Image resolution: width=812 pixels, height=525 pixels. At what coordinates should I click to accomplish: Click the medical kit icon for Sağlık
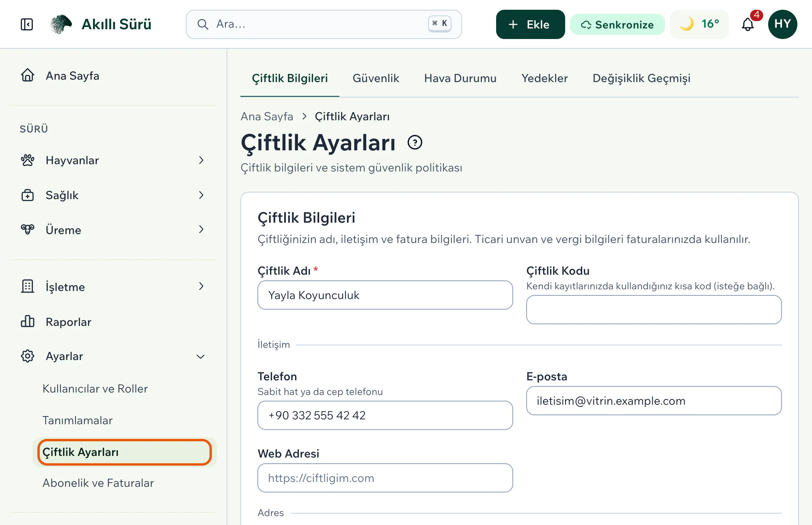(28, 195)
